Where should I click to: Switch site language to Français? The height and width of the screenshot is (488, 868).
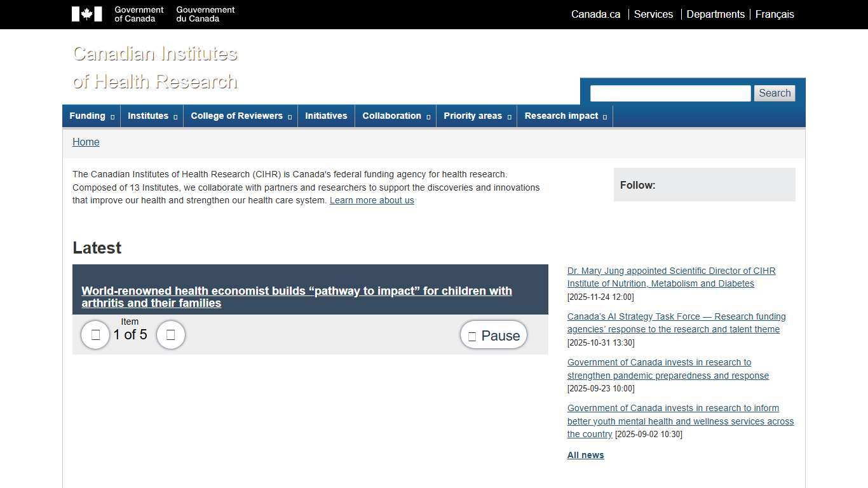(x=775, y=14)
